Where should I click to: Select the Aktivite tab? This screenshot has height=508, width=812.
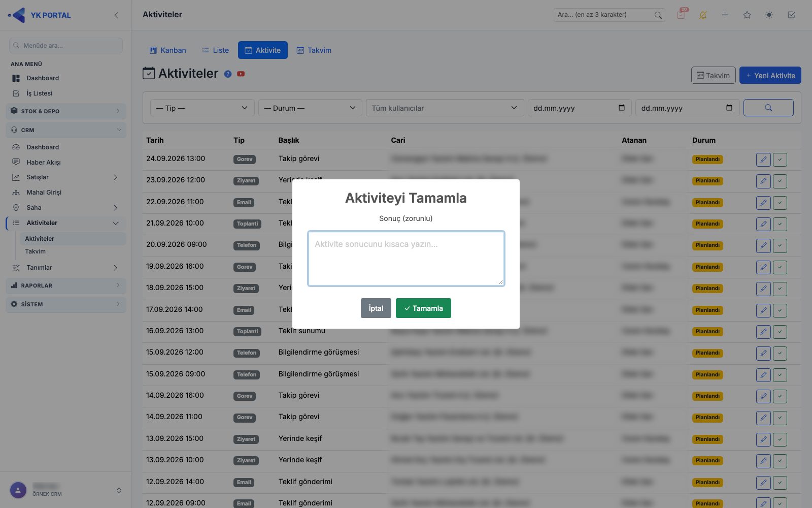click(x=263, y=50)
